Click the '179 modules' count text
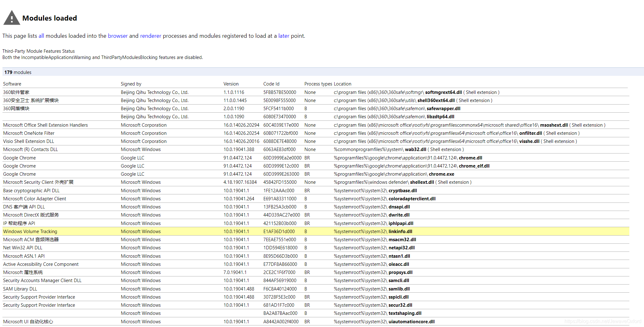The width and height of the screenshot is (644, 327). pos(18,72)
